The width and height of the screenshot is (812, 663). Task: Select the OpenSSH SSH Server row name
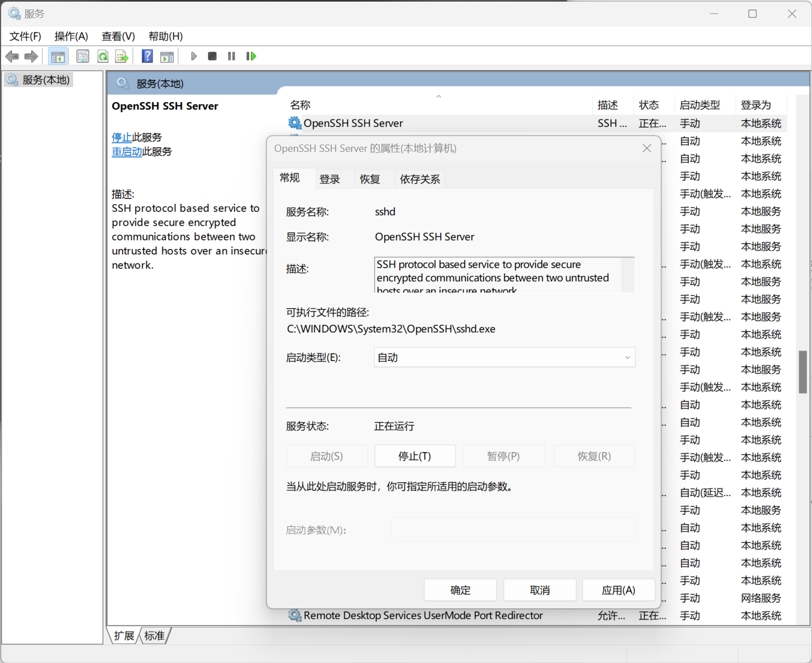click(x=353, y=123)
